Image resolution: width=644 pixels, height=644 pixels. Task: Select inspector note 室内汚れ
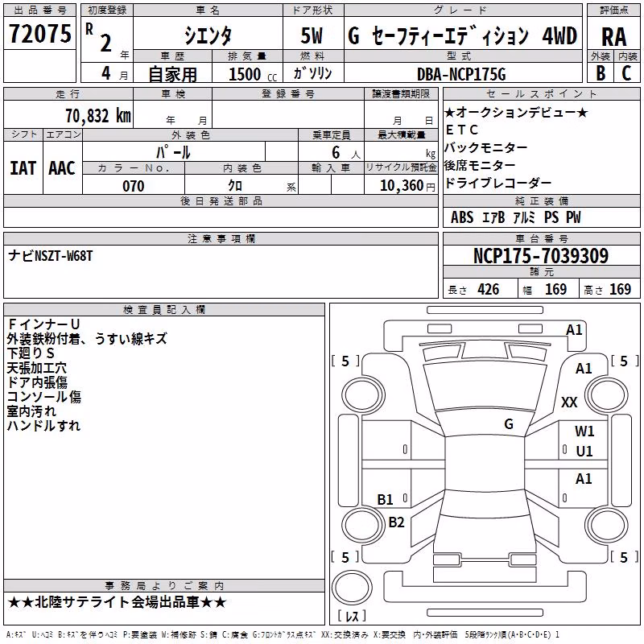coord(31,411)
